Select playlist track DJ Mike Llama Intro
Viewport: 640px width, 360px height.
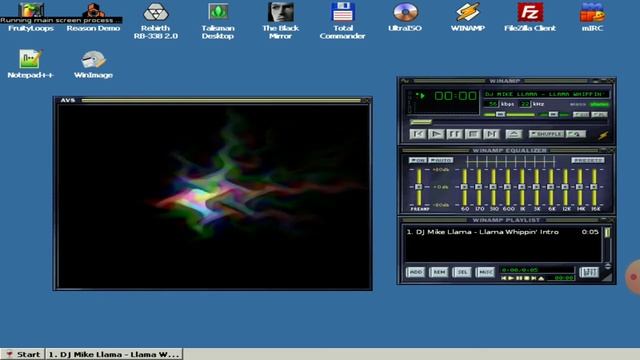pyautogui.click(x=503, y=232)
